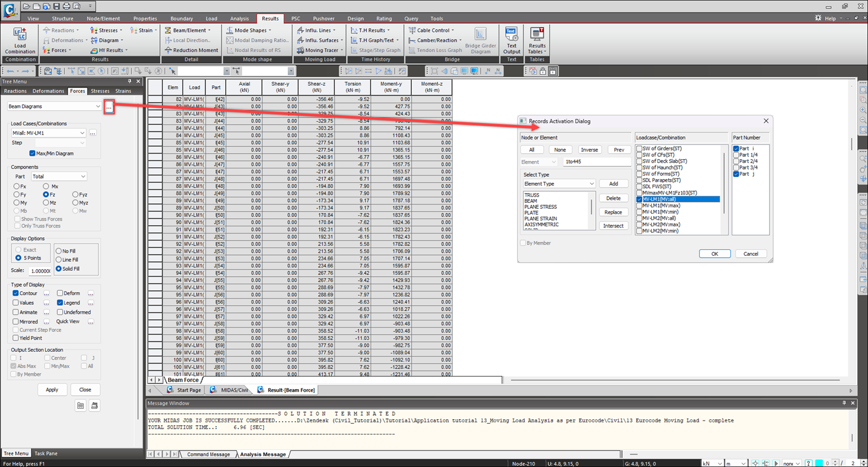Click the Print Preview icon in the quick access toolbar
Image resolution: width=868 pixels, height=467 pixels.
[x=75, y=6]
